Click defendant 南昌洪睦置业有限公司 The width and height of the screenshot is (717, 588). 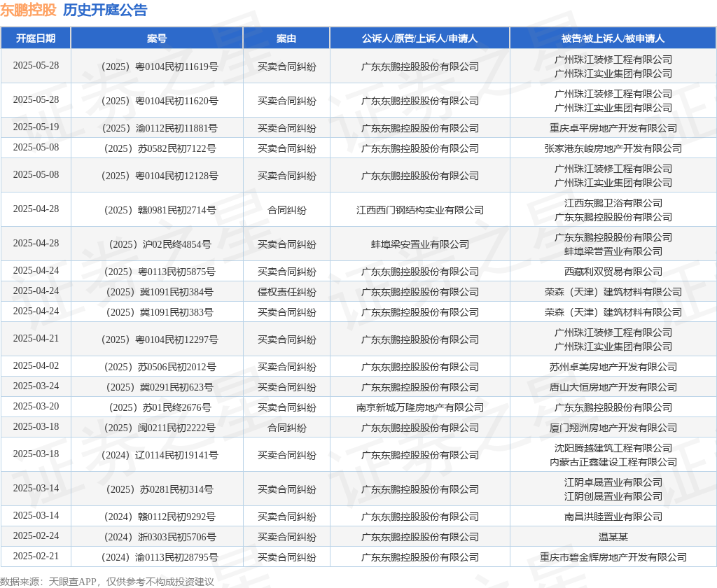coord(613,517)
